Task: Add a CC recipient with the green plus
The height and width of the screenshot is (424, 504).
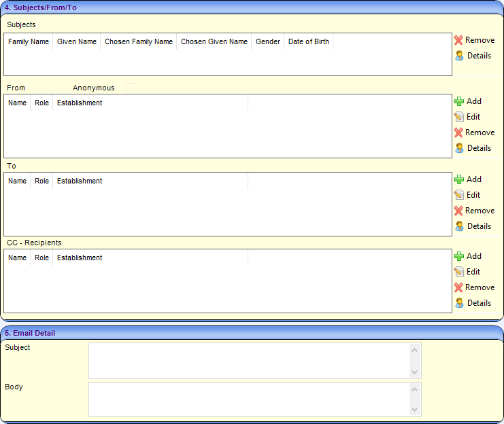Action: pyautogui.click(x=459, y=256)
